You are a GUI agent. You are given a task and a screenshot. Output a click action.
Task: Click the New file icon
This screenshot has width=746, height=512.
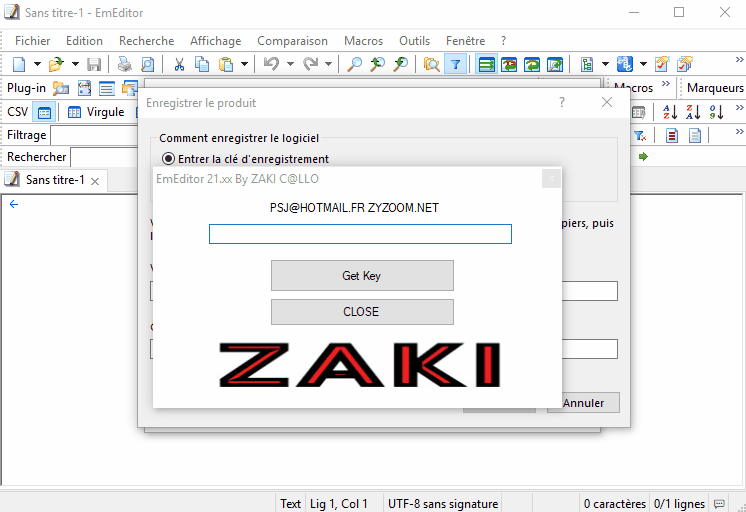(x=19, y=64)
